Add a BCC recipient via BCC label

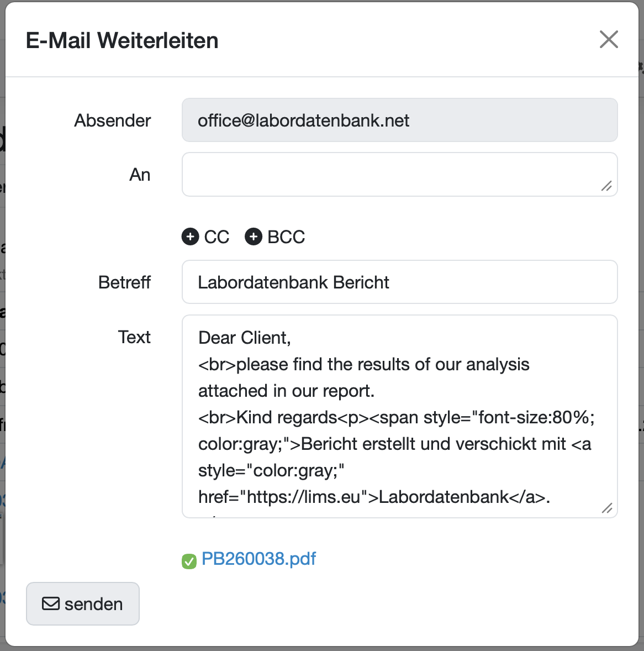pos(286,237)
